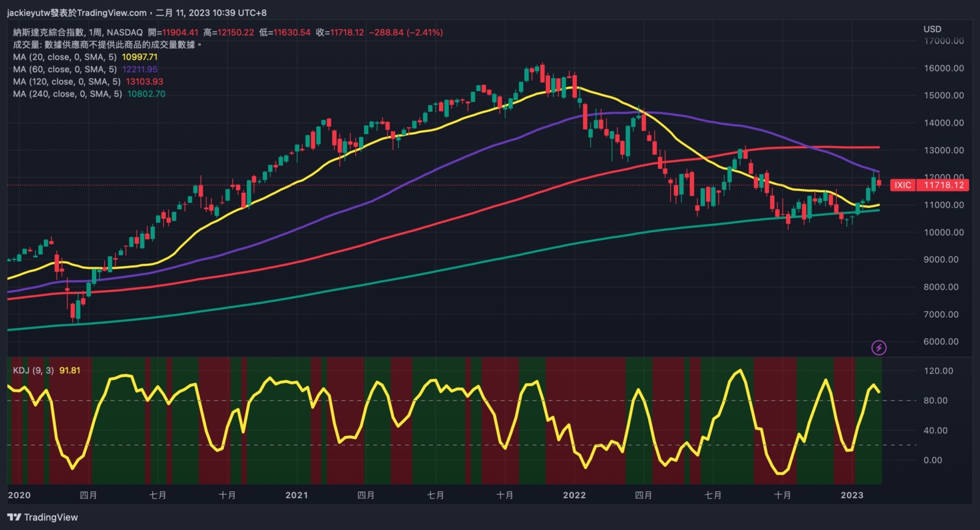
Task: Click the 2021 label on the time axis
Action: click(296, 495)
